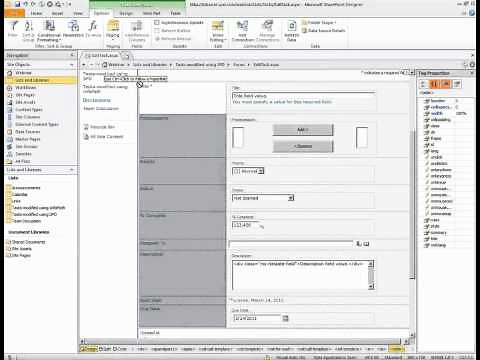Switch to the Design ribbon tab
Image resolution: width=480 pixels, height=360 pixels.
tap(126, 13)
